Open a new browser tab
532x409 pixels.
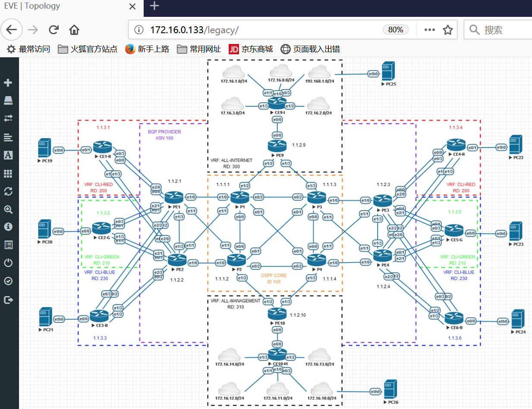[154, 6]
